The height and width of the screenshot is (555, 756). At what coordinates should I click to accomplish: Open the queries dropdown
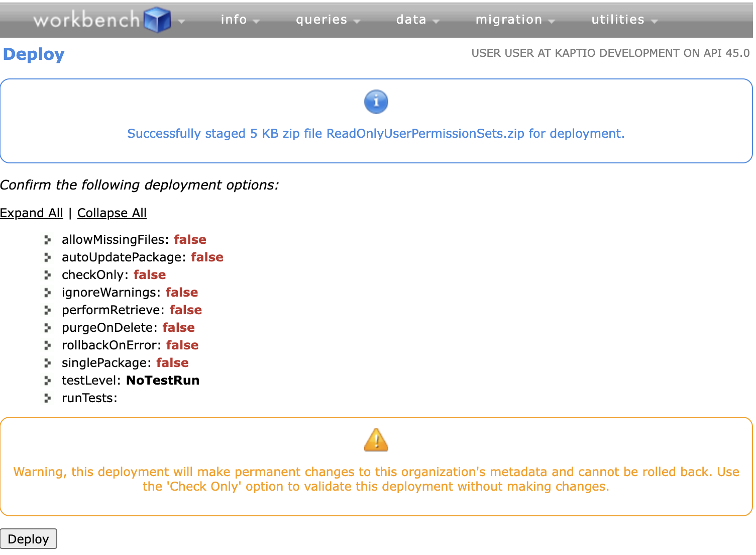click(x=322, y=20)
